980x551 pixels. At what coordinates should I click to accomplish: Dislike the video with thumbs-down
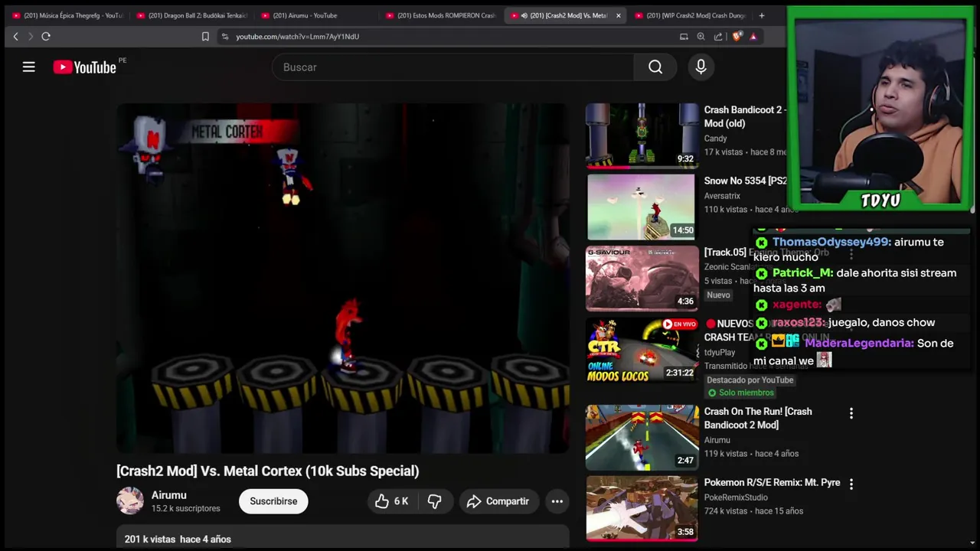[x=434, y=501]
